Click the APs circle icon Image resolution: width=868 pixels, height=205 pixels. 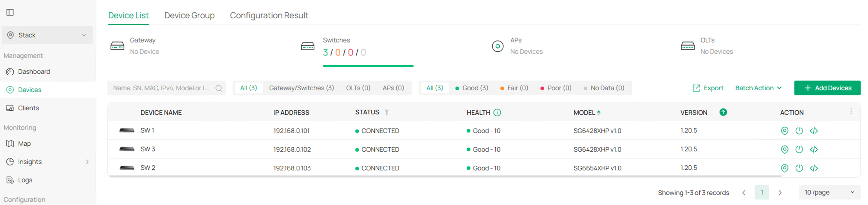coord(498,46)
